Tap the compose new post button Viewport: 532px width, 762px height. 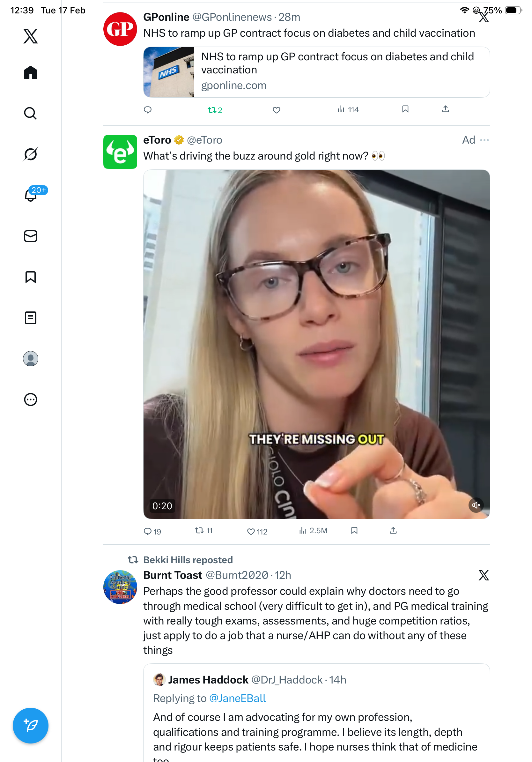[x=31, y=725]
